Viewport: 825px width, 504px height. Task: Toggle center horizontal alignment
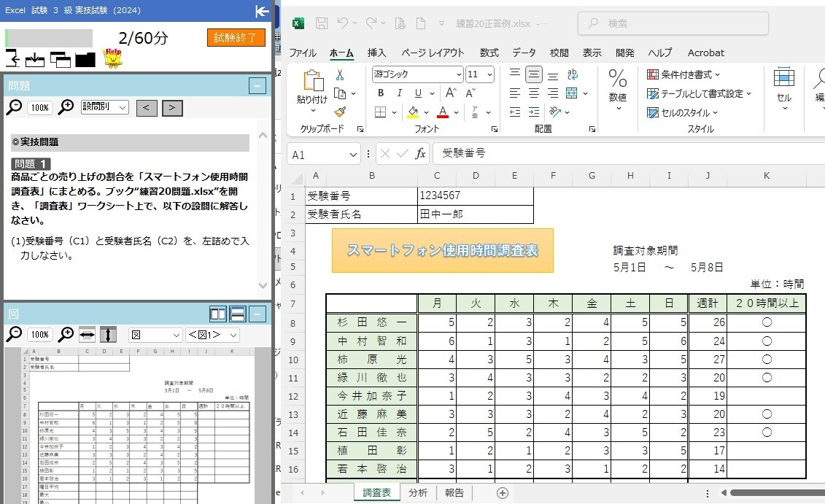[x=533, y=93]
